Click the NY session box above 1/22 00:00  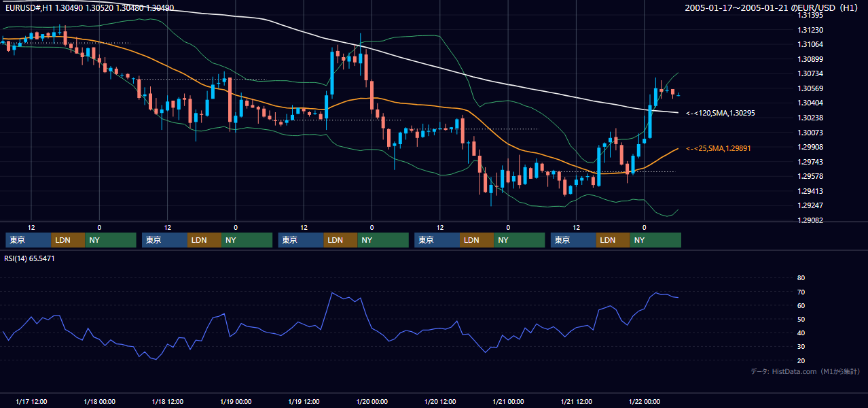[x=655, y=240]
